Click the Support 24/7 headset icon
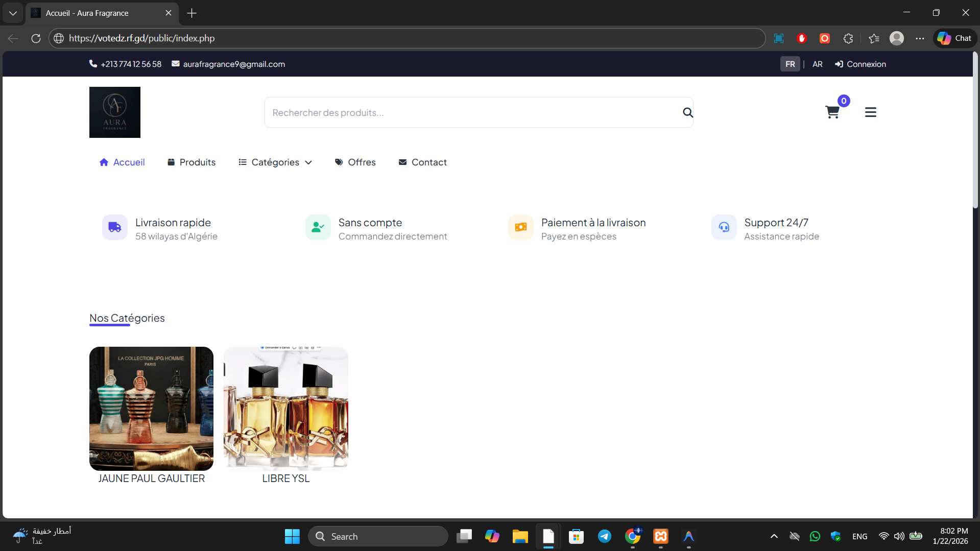 (724, 227)
